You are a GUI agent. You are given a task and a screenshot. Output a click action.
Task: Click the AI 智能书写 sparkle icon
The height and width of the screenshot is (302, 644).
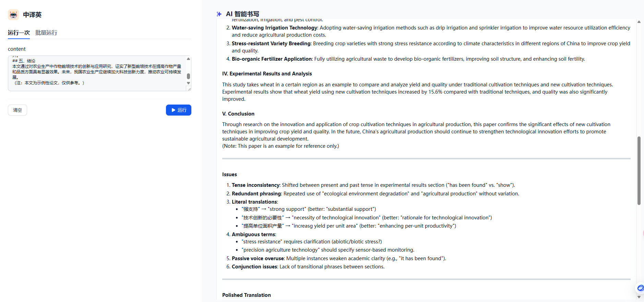(219, 14)
